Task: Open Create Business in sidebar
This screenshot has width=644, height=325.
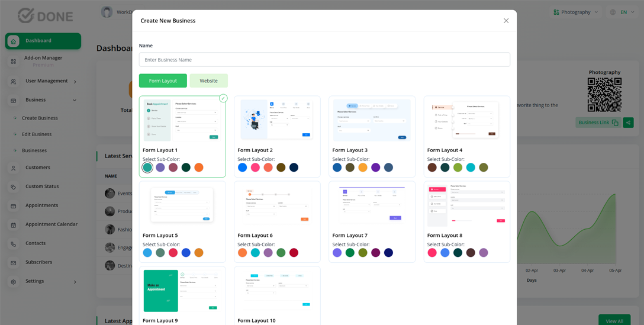Action: pyautogui.click(x=40, y=118)
